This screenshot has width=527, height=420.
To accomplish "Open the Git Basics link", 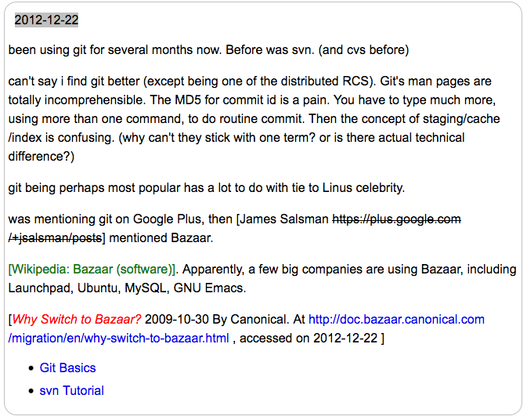I will pos(67,367).
